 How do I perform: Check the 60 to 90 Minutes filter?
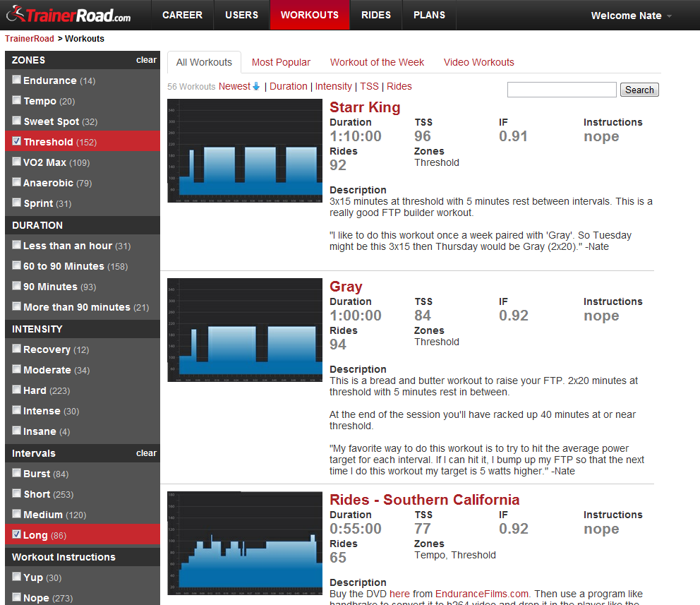16,265
